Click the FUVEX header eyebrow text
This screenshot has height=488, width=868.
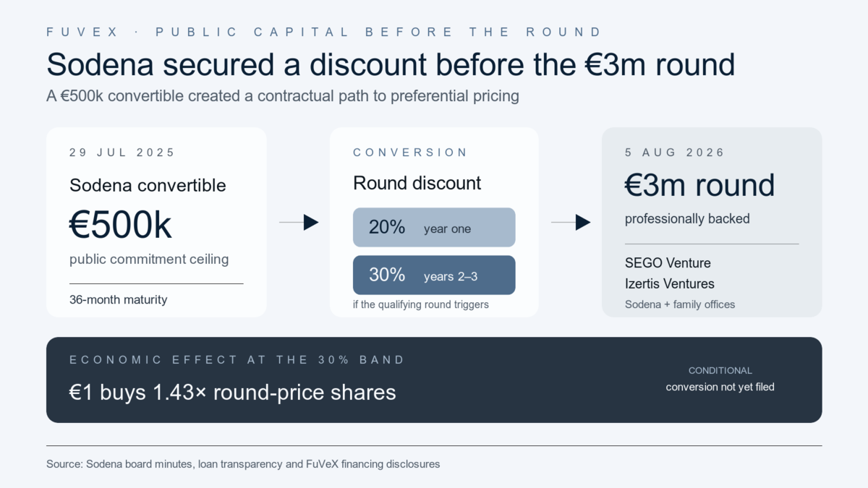coord(323,32)
